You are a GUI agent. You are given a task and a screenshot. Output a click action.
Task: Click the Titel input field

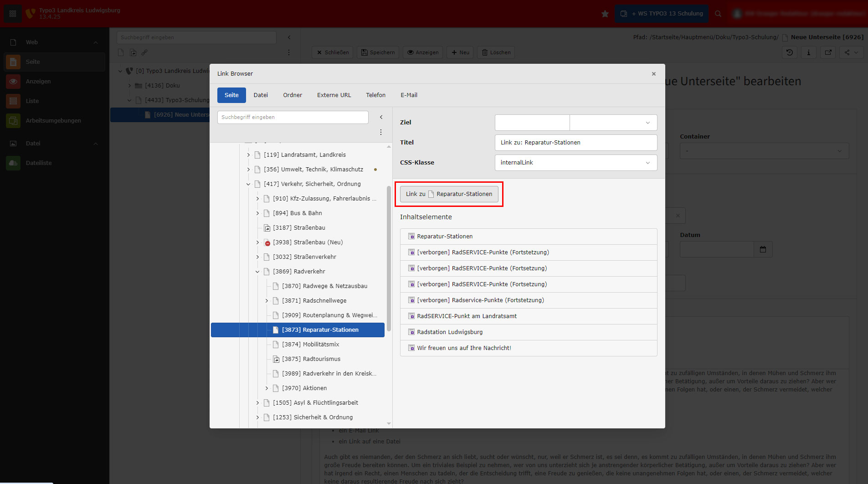(x=575, y=143)
